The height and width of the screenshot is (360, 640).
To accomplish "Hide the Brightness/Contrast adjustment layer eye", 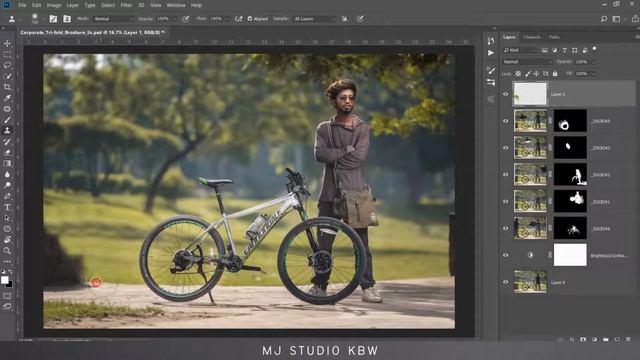I will click(x=506, y=255).
